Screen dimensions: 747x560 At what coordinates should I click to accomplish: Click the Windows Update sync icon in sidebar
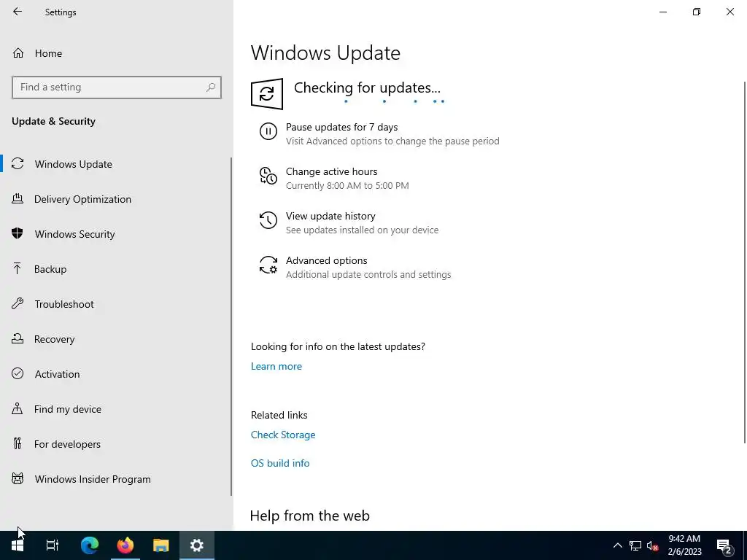18,164
